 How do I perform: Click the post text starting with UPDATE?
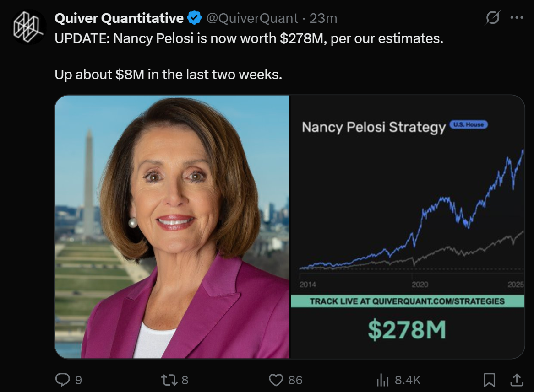click(x=249, y=38)
